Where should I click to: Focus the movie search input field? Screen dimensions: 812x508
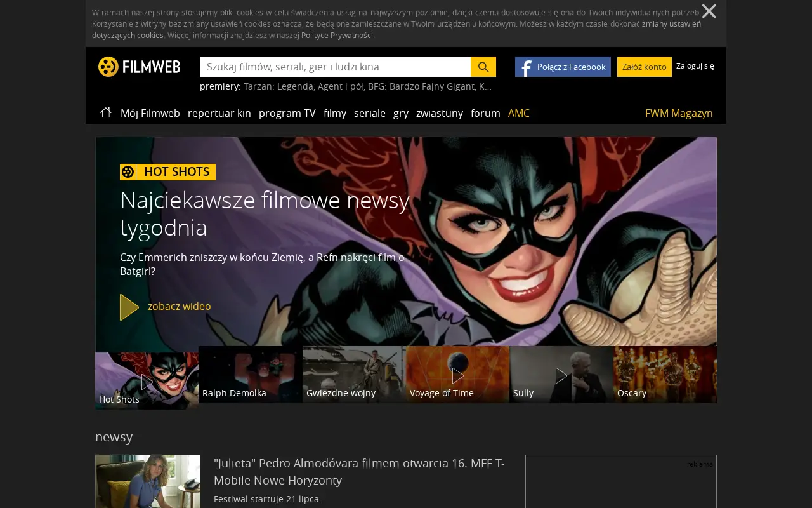coord(335,67)
